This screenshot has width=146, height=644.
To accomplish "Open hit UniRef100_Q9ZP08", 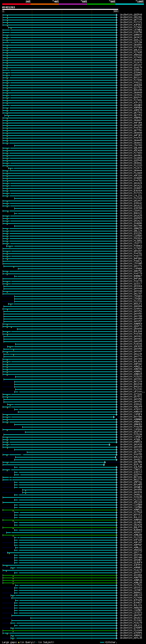I will click(131, 15).
